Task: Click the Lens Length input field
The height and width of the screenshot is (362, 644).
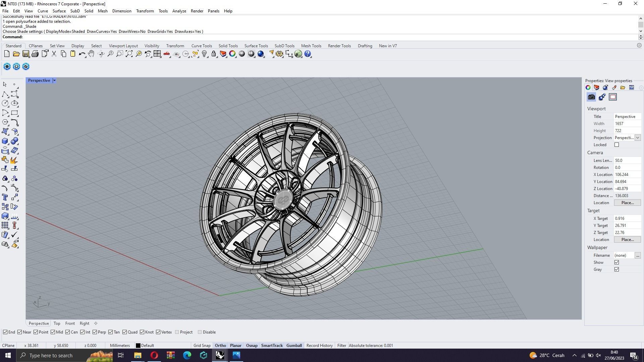Action: (627, 161)
